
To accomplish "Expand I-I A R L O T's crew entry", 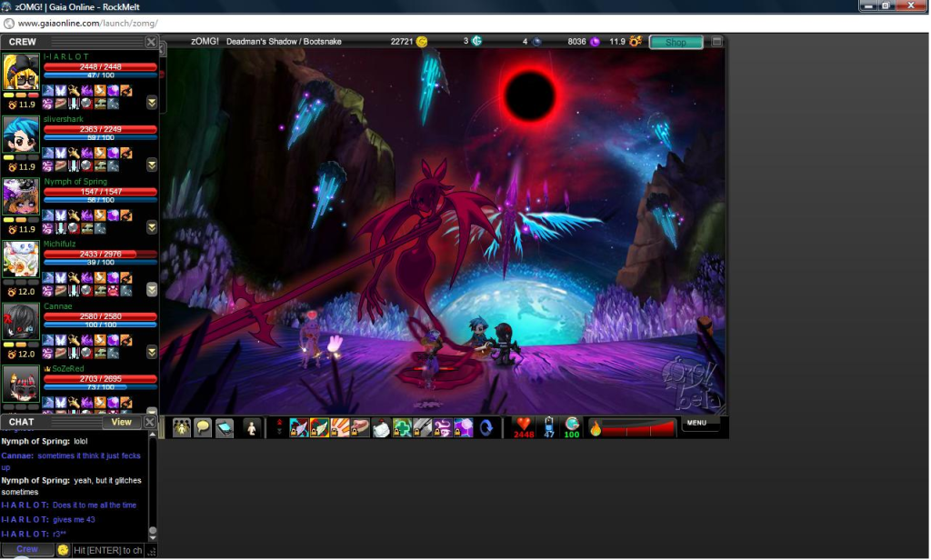I will click(152, 103).
